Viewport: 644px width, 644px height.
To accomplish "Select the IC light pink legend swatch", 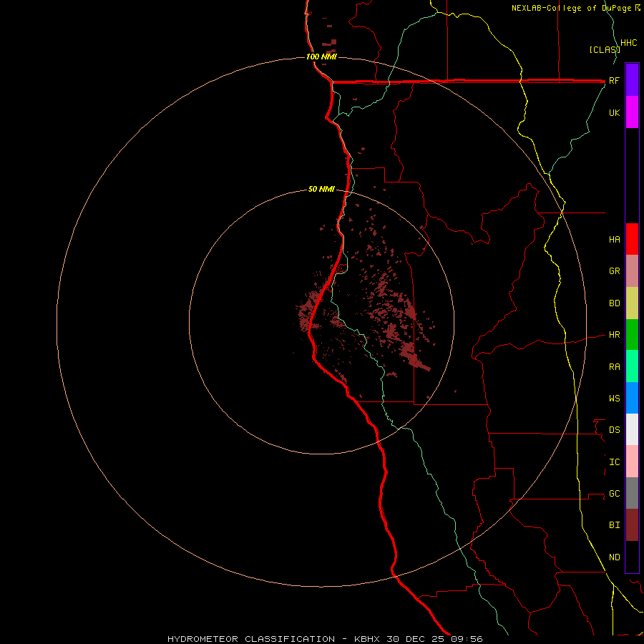I will pyautogui.click(x=632, y=462).
